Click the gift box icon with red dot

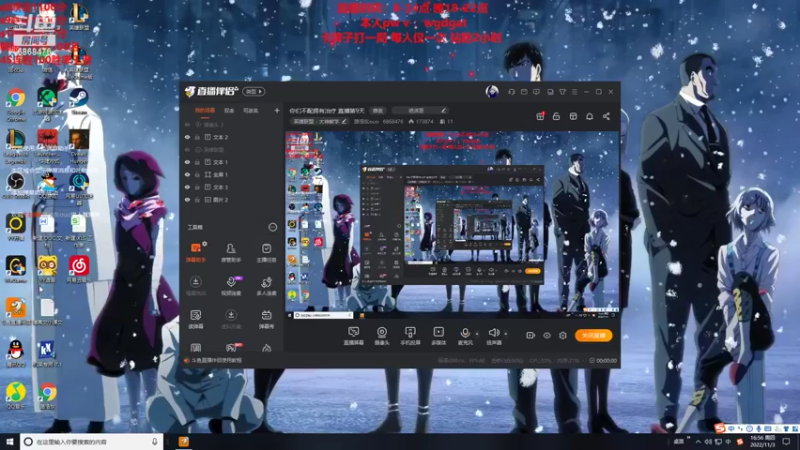[x=540, y=116]
